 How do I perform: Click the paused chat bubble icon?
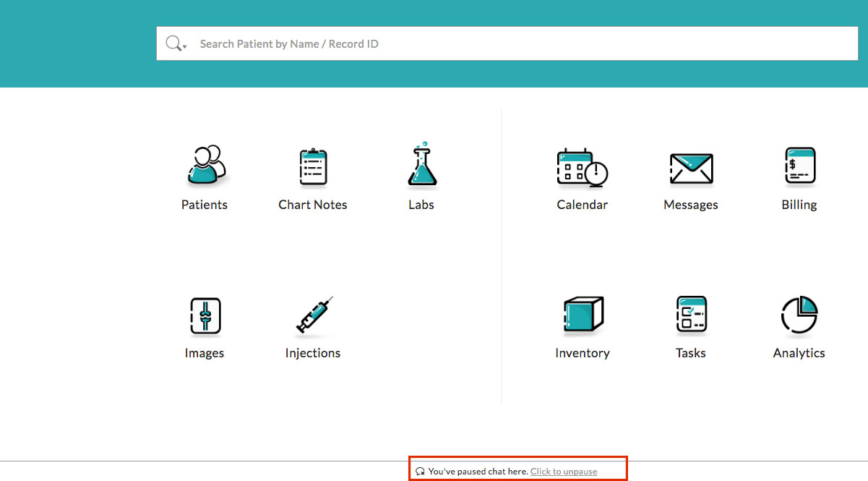click(x=421, y=469)
